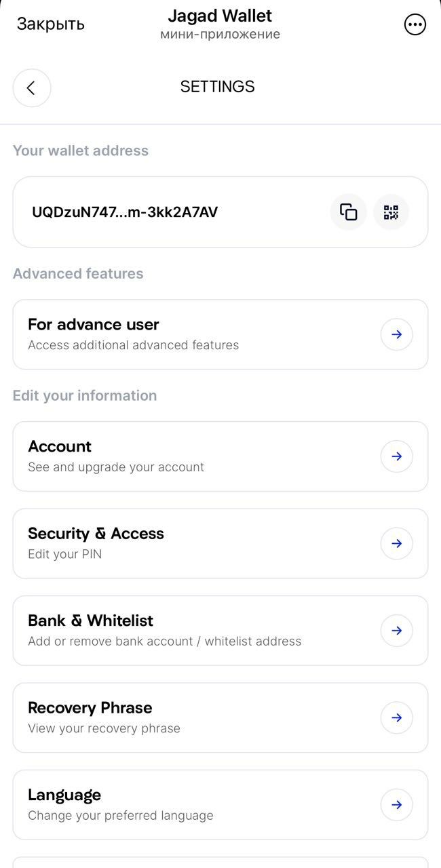
Task: Open Security & Access via its arrow icon
Action: pos(396,543)
